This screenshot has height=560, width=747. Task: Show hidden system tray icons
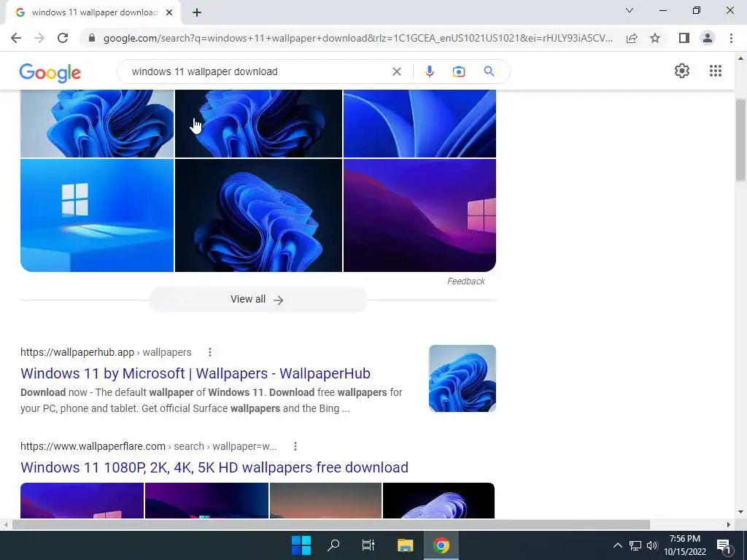(617, 545)
